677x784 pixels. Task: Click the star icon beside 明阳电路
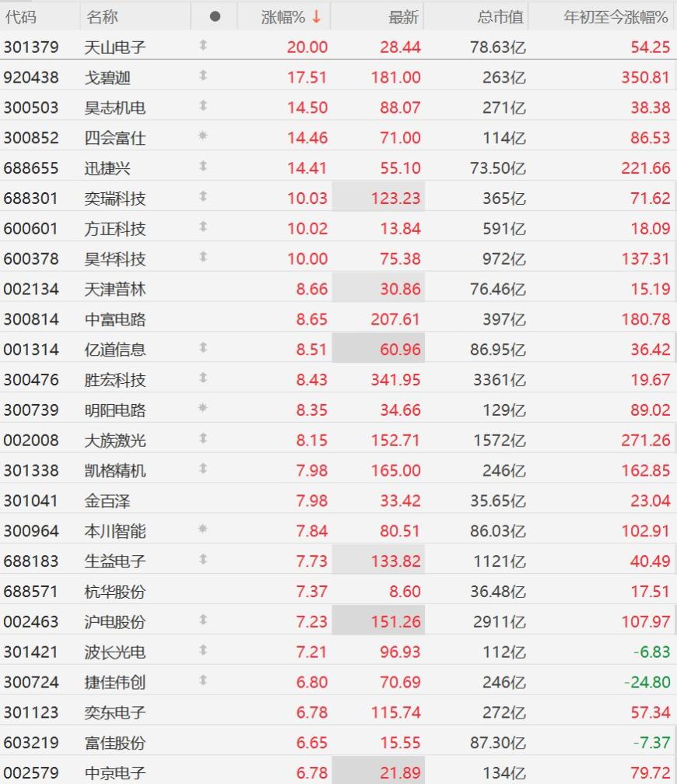coord(202,408)
